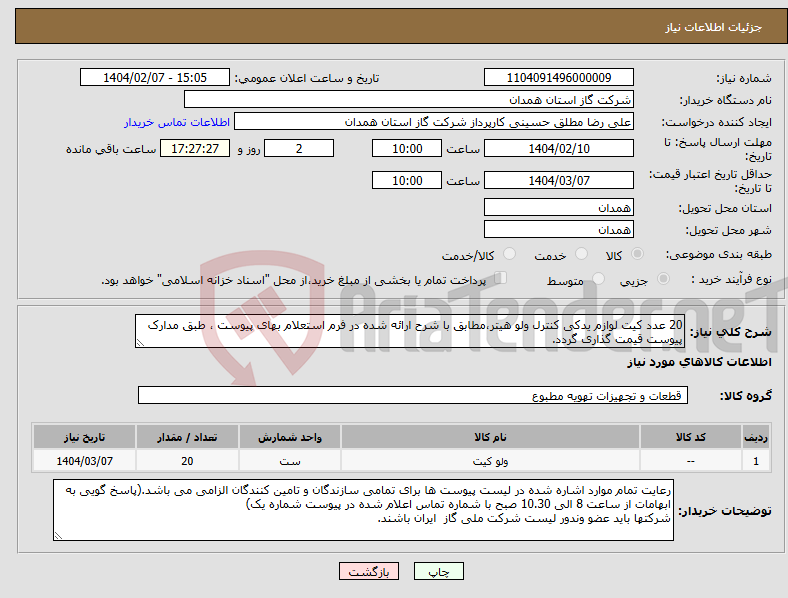Click the need number field 1104091496000009
Viewport: 788px width, 598px height.
point(558,77)
